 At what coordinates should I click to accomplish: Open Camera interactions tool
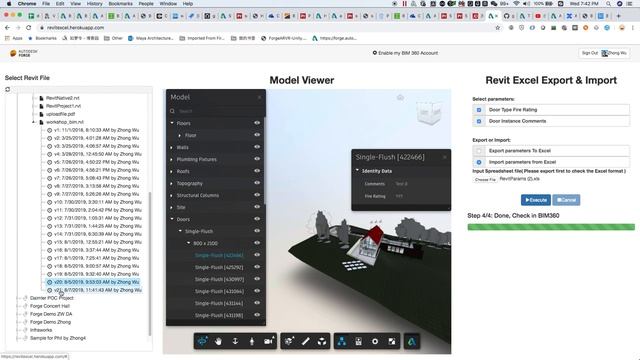(x=269, y=341)
